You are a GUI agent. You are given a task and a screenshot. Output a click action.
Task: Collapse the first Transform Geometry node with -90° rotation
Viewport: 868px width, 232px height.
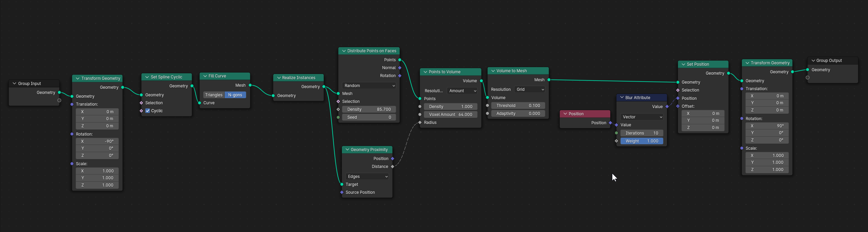[78, 78]
